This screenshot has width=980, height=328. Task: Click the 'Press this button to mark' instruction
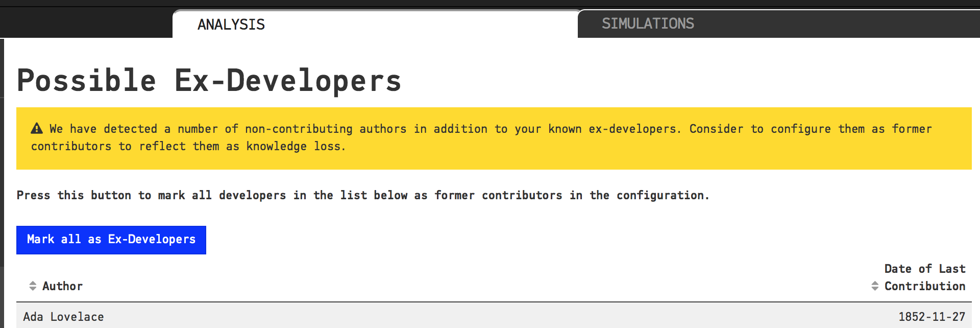tap(363, 195)
